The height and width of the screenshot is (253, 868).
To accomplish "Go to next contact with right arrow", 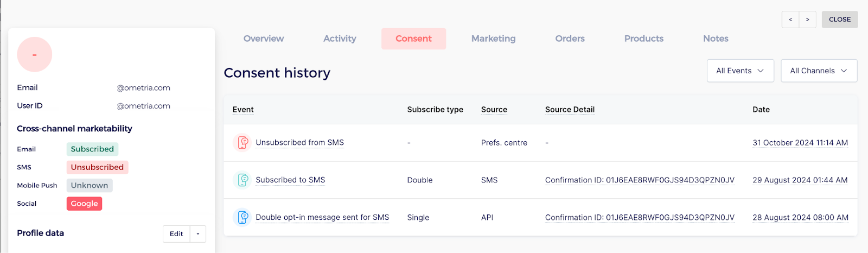I will point(807,20).
